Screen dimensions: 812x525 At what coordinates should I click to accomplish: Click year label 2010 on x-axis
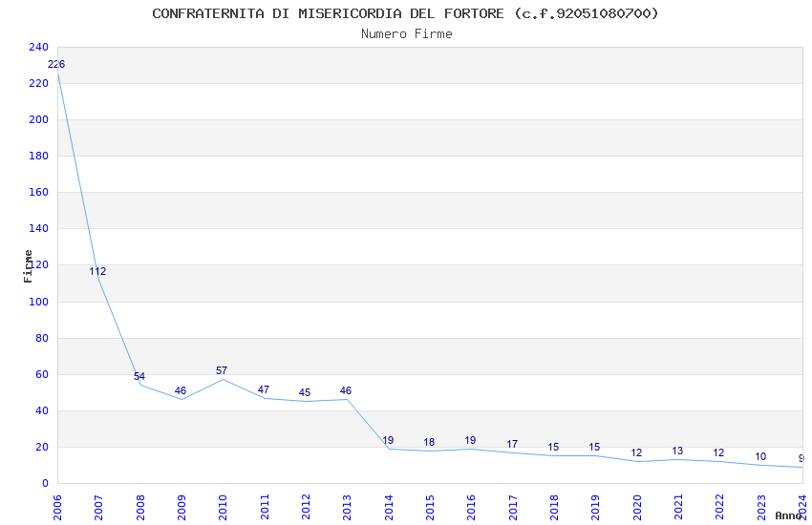coord(224,507)
